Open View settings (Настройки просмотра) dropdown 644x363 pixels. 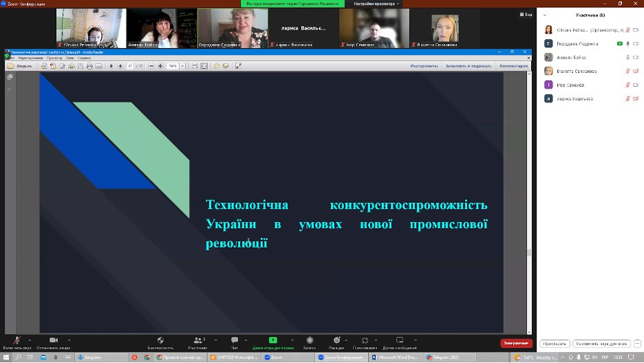tap(376, 3)
